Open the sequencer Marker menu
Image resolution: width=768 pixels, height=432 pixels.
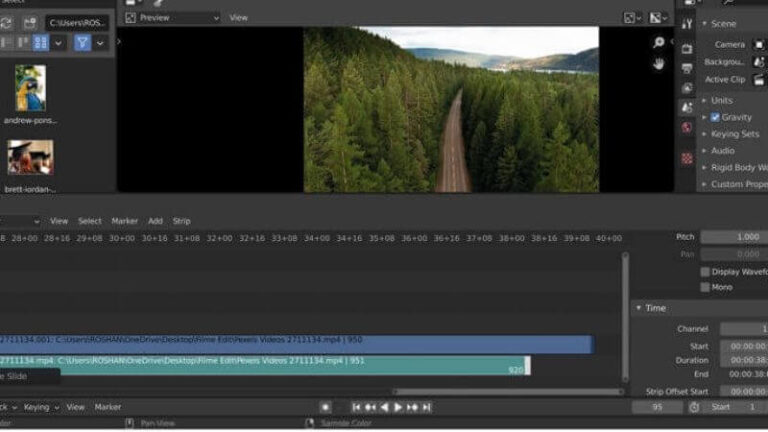[124, 221]
